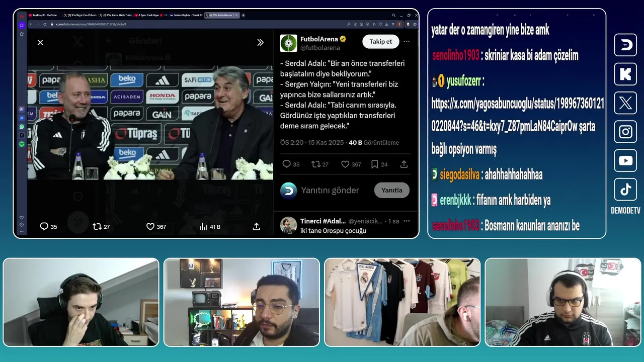Select chat username siegodasilva

[460, 175]
